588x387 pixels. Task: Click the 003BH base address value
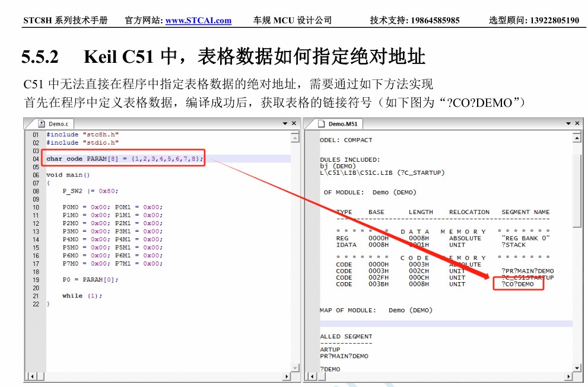pyautogui.click(x=379, y=284)
